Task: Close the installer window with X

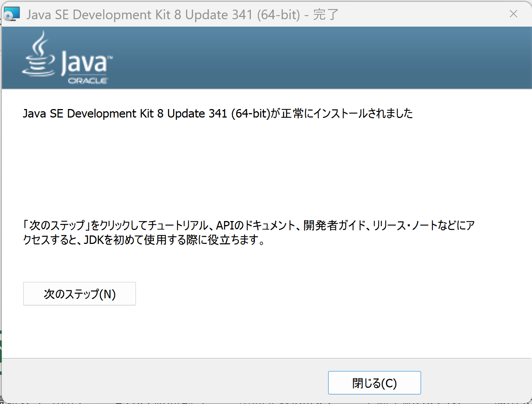Action: pyautogui.click(x=514, y=14)
